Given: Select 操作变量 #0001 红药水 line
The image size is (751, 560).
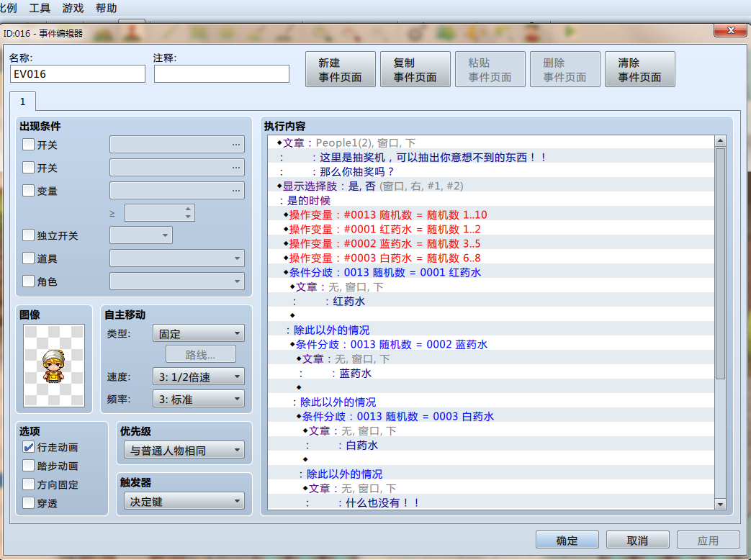Looking at the screenshot, I should click(x=491, y=229).
